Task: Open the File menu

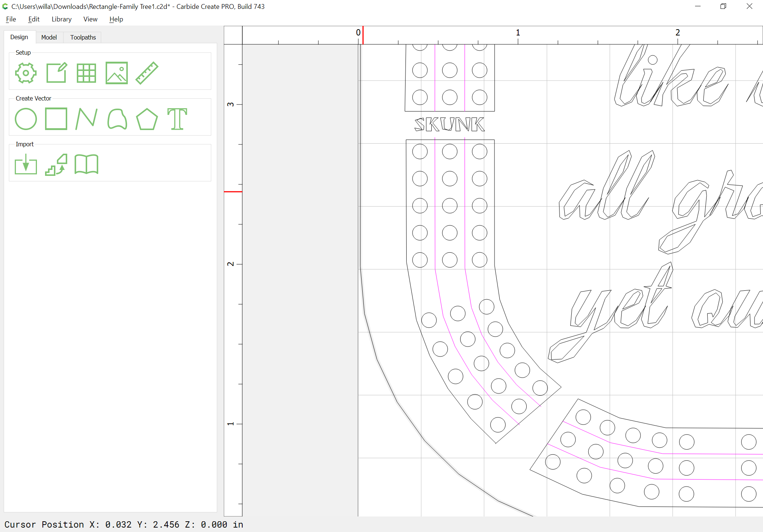Action: pyautogui.click(x=11, y=19)
